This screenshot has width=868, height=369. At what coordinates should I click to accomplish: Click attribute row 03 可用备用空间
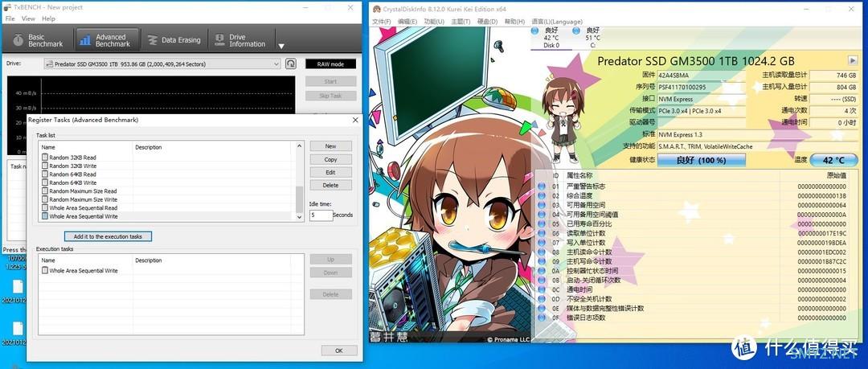point(698,206)
